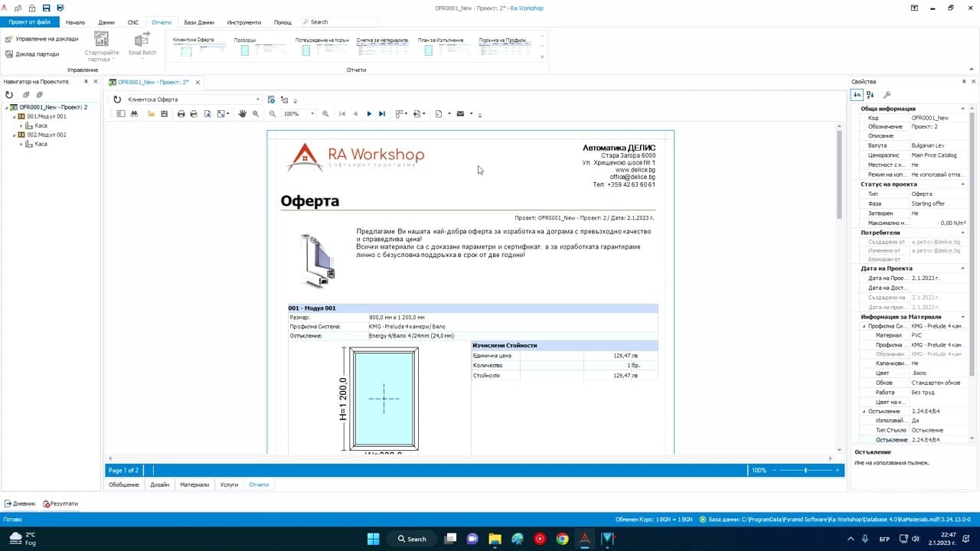Open the export document dropdown arrow

(449, 114)
